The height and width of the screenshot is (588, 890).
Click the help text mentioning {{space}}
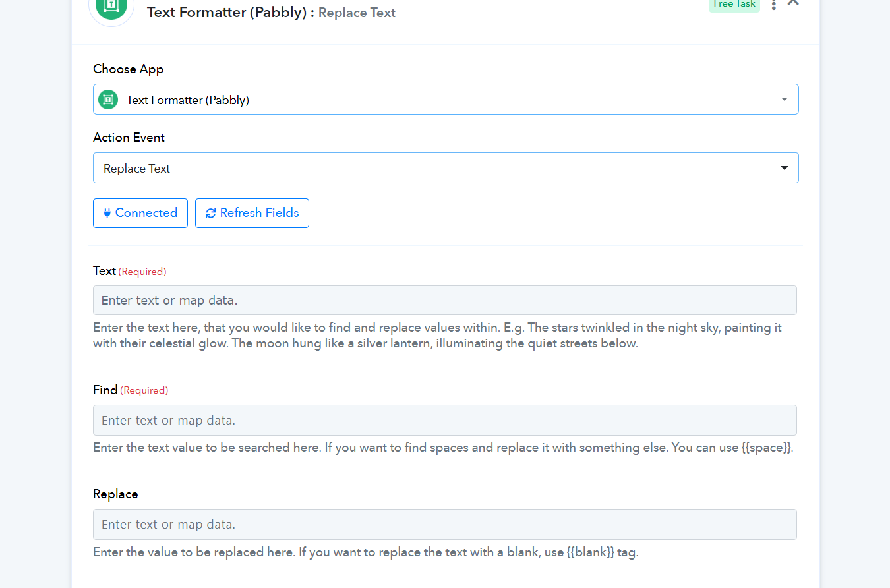(443, 448)
